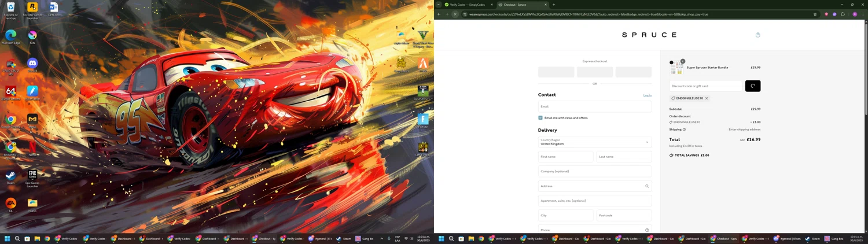Click the Company (optional) field
Image resolution: width=868 pixels, height=244 pixels.
click(x=595, y=171)
